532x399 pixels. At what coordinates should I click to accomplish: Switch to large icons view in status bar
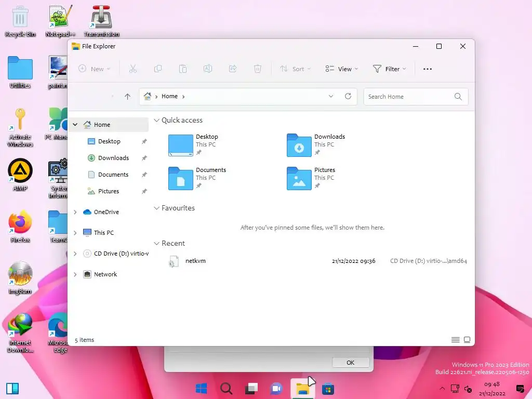pyautogui.click(x=467, y=340)
